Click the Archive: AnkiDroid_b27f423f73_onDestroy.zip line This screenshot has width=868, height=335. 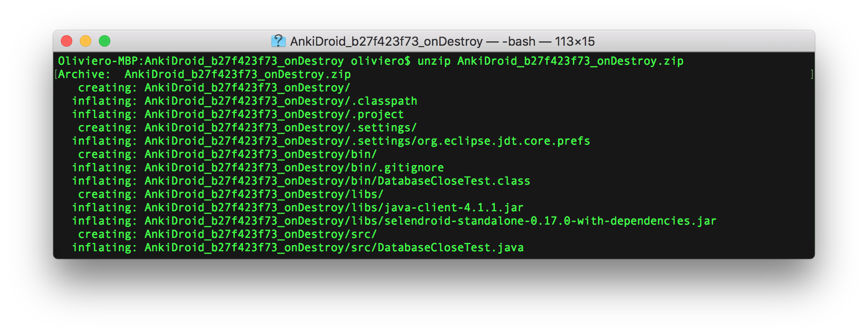pos(204,75)
